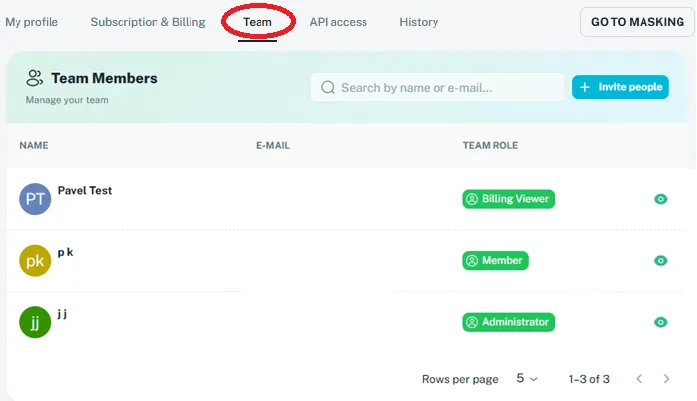This screenshot has height=401, width=697.
Task: Focus the search by name or e-mail field
Action: coord(437,88)
